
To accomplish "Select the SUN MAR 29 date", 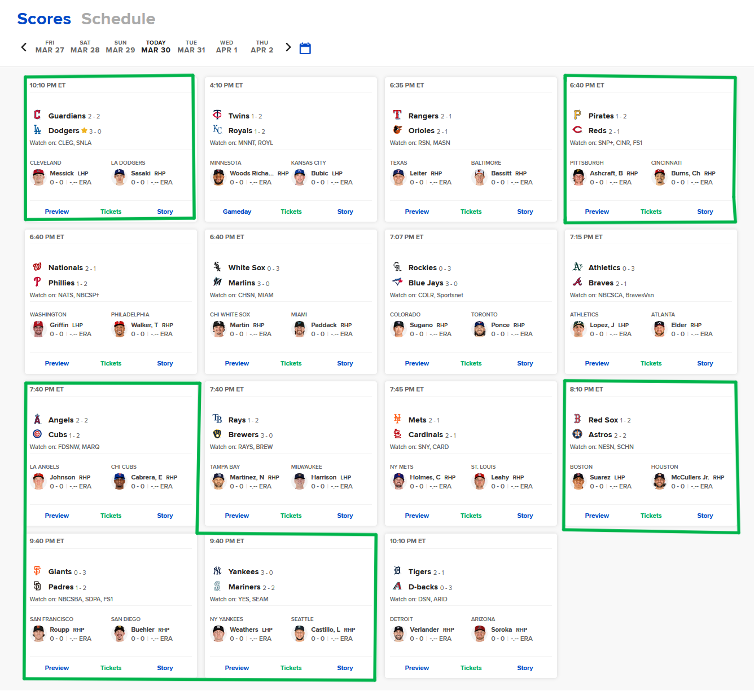I will 120,47.
